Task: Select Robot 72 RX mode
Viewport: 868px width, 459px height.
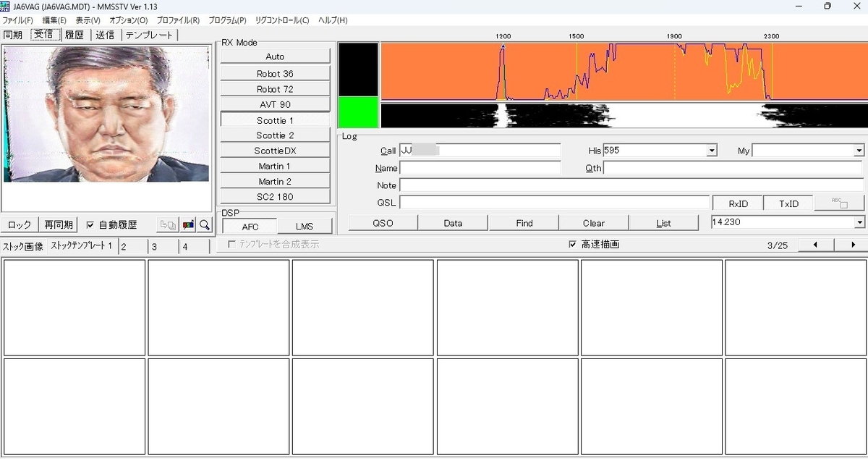Action: [x=275, y=89]
